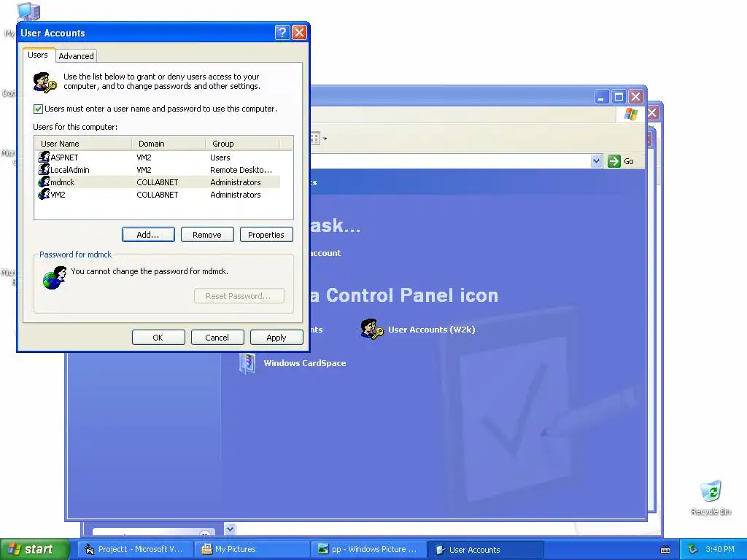
Task: Open Windows CardSpace link
Action: (305, 363)
